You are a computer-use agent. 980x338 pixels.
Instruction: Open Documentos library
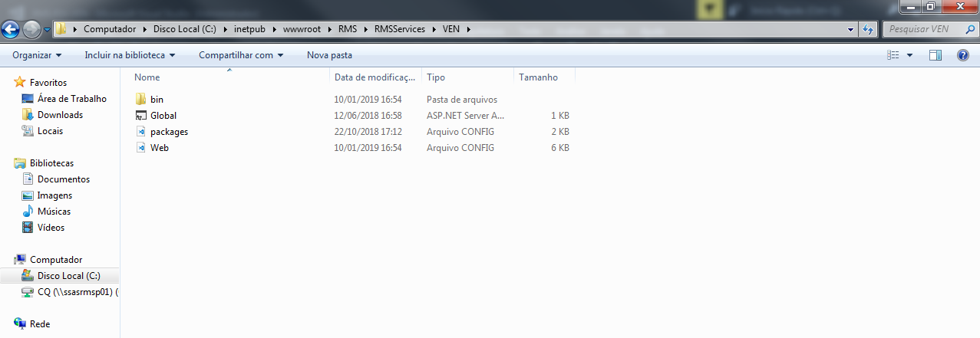(x=64, y=179)
